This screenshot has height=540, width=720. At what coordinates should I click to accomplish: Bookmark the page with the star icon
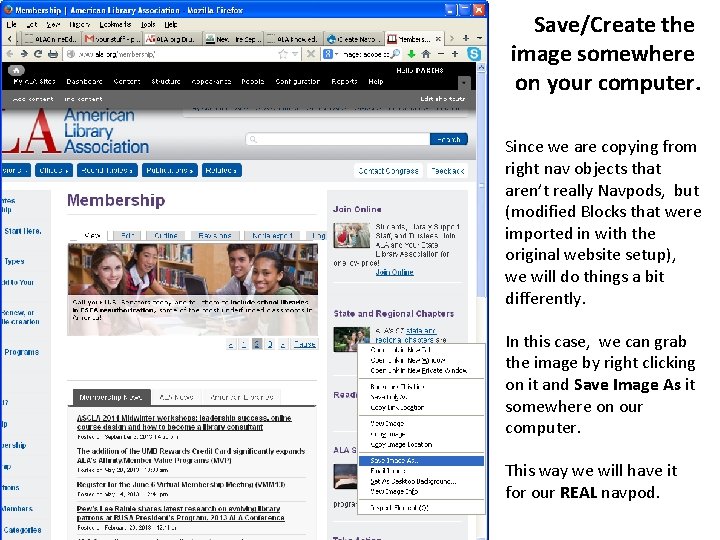click(283, 54)
